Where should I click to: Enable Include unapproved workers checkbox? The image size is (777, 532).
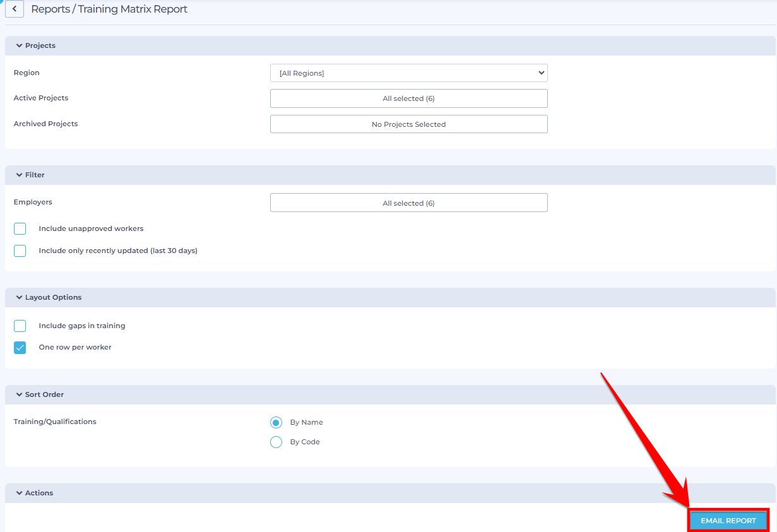tap(20, 228)
